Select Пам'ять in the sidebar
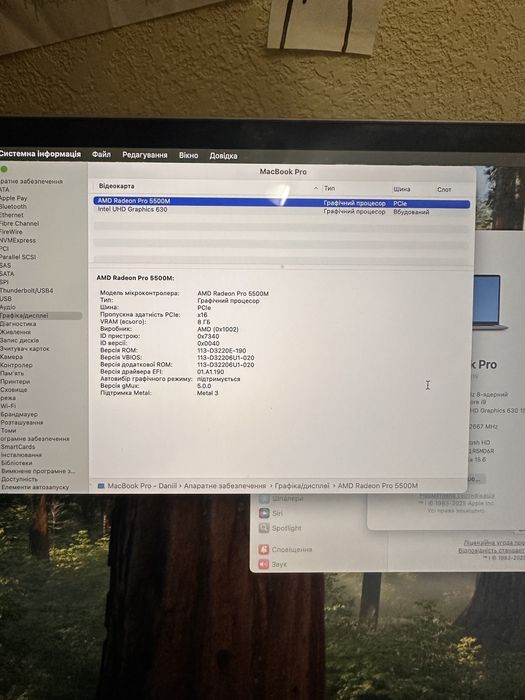 [x=12, y=373]
